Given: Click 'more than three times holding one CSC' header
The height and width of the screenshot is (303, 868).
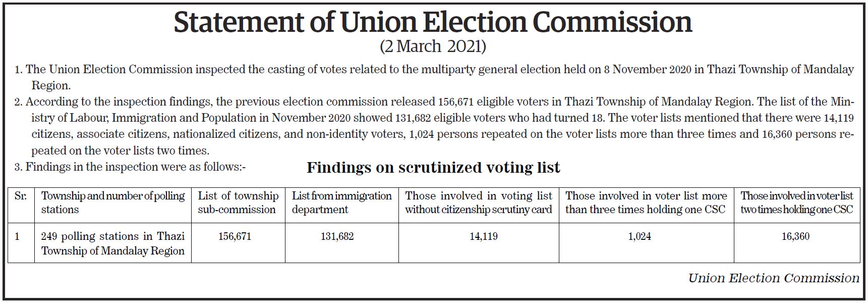Looking at the screenshot, I should 646,203.
